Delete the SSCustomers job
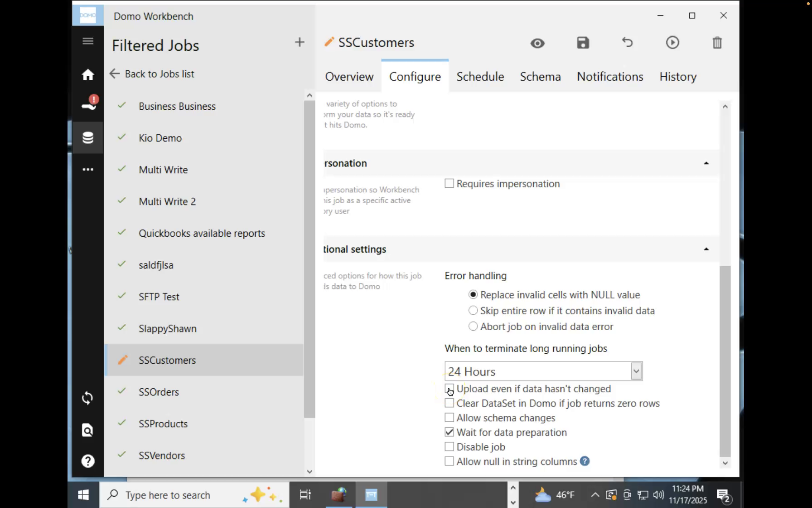 717,43
